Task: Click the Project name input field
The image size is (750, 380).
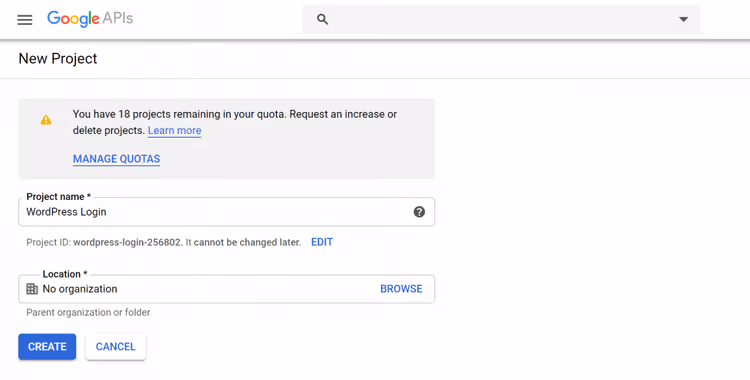Action: [226, 212]
